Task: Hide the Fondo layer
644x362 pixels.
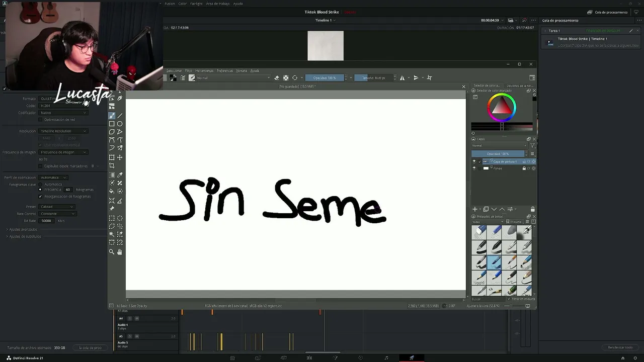Action: pos(474,168)
